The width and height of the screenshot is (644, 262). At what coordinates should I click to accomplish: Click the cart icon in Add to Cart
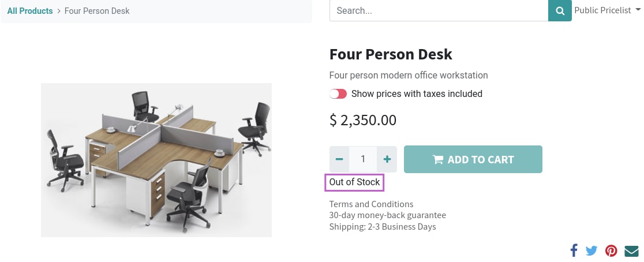click(438, 159)
